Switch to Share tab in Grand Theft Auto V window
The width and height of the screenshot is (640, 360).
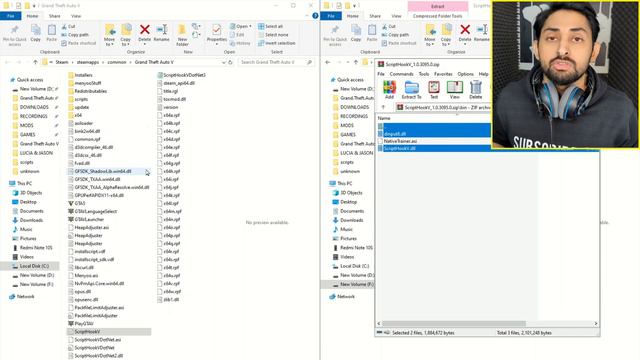coord(54,16)
